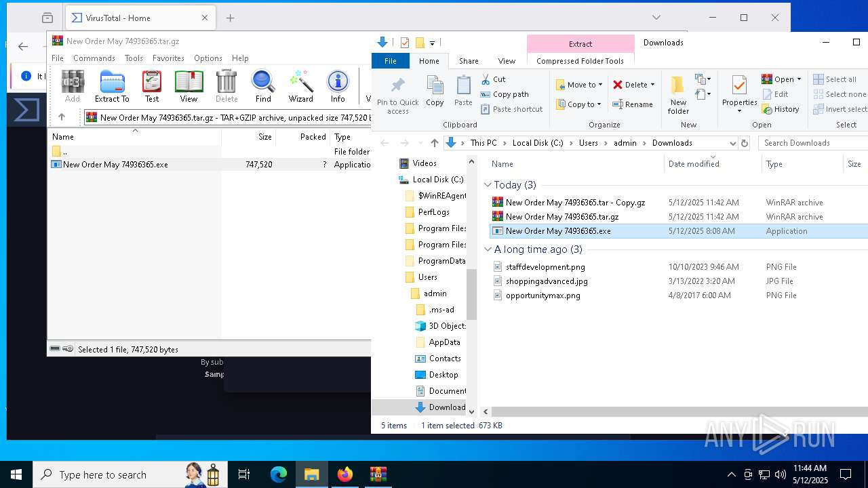Expand the Delete dropdown arrow

pos(652,85)
